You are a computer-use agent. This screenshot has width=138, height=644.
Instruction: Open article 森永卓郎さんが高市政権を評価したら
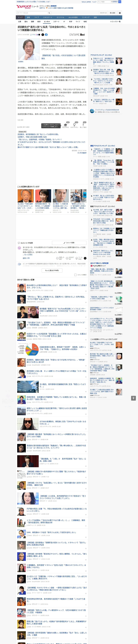(57, 286)
